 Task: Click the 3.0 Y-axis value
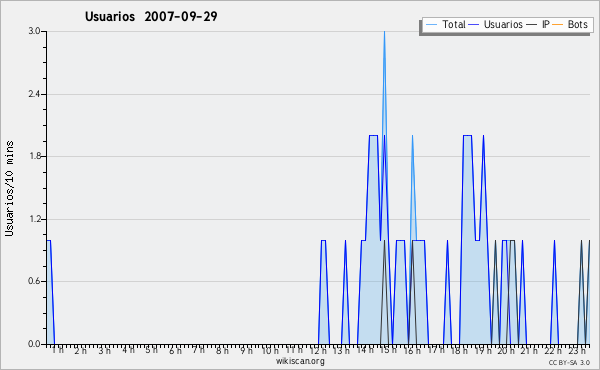click(x=35, y=31)
